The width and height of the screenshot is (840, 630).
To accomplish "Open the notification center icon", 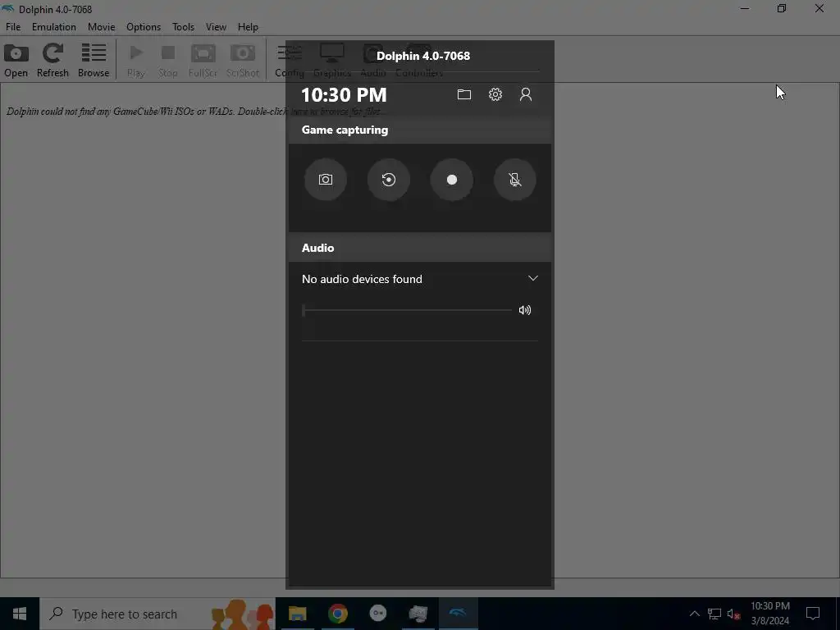I will 813,614.
